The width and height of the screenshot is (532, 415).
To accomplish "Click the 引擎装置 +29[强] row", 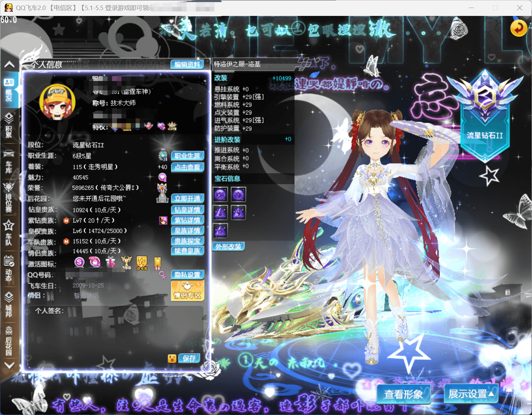I will [x=239, y=97].
